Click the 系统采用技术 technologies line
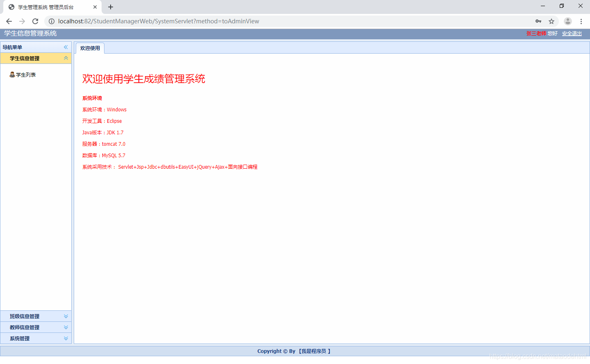 tap(170, 167)
